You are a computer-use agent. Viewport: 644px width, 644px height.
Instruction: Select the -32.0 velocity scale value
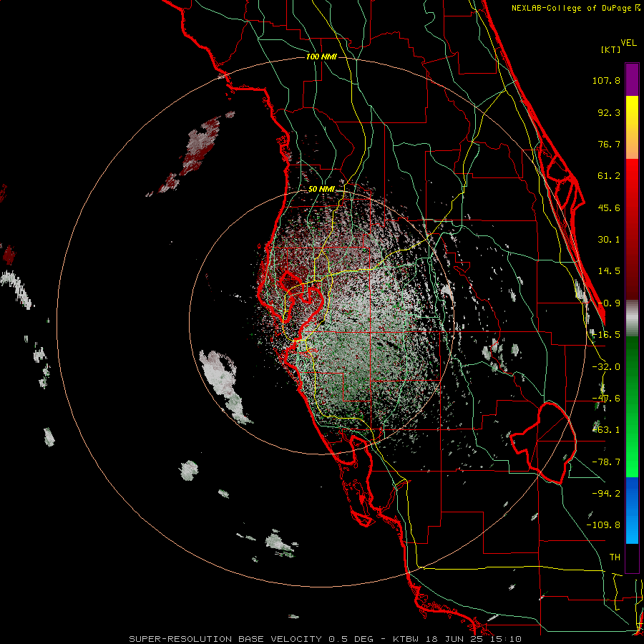click(606, 367)
